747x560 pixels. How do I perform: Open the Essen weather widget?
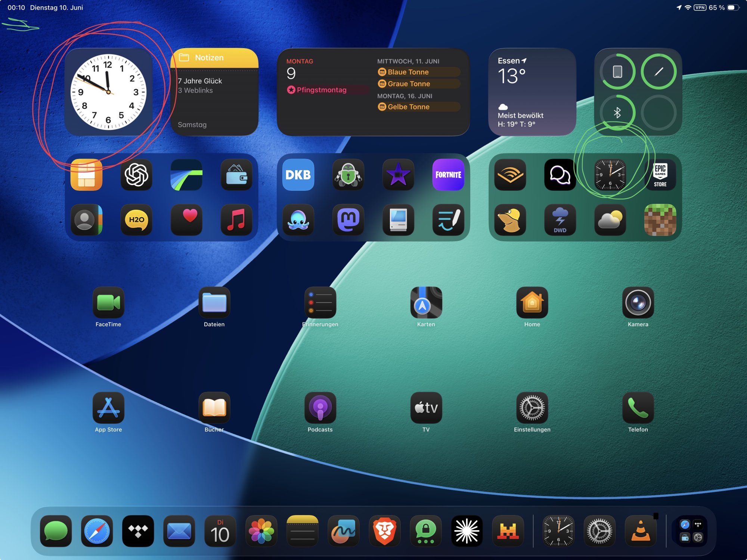[532, 92]
